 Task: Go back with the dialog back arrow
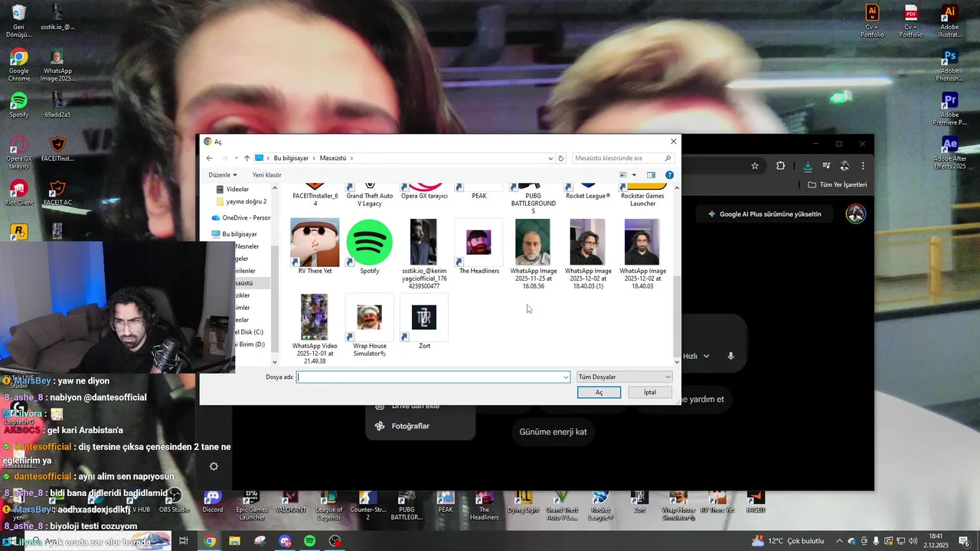click(209, 158)
